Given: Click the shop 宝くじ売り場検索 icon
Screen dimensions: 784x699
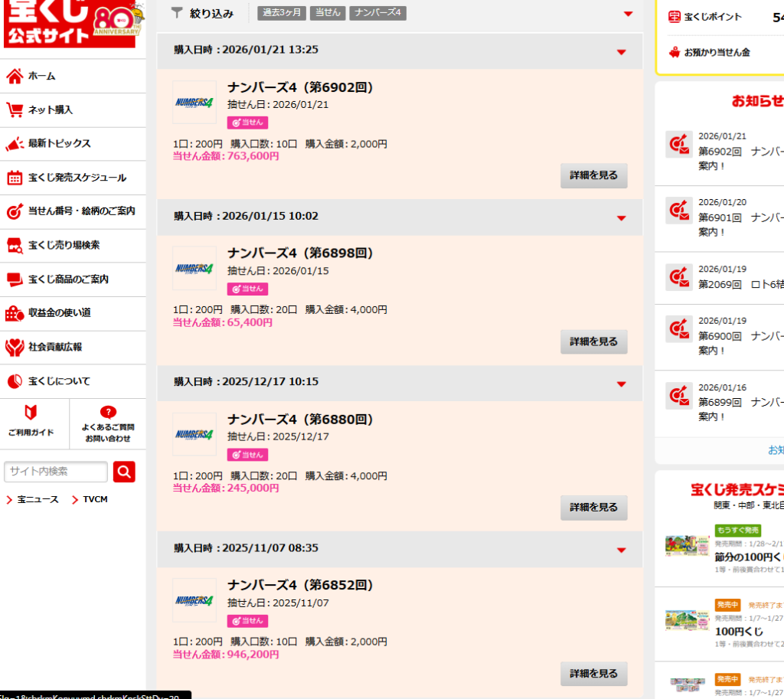Looking at the screenshot, I should pos(15,245).
